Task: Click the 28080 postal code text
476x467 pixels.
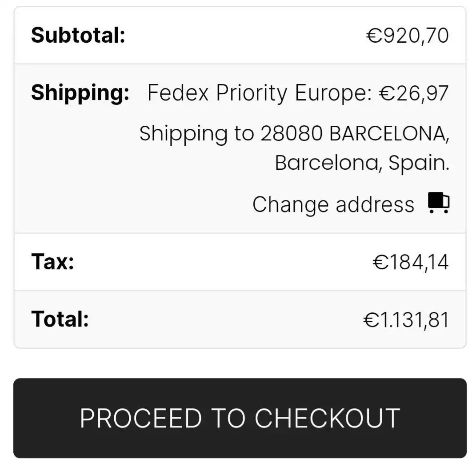Action: [x=291, y=133]
